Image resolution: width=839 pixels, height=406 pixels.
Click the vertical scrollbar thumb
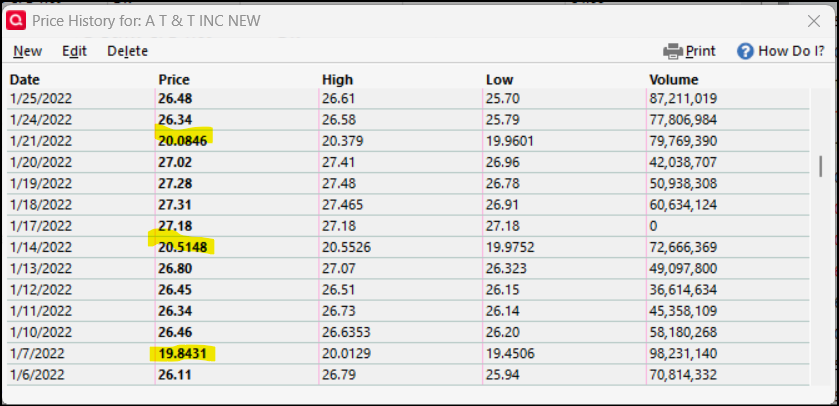pos(820,166)
